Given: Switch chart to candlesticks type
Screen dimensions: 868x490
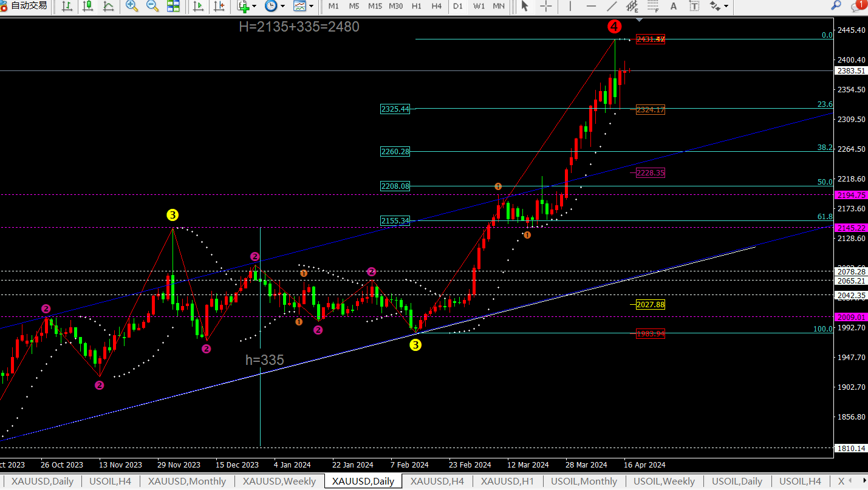Looking at the screenshot, I should pyautogui.click(x=88, y=6).
